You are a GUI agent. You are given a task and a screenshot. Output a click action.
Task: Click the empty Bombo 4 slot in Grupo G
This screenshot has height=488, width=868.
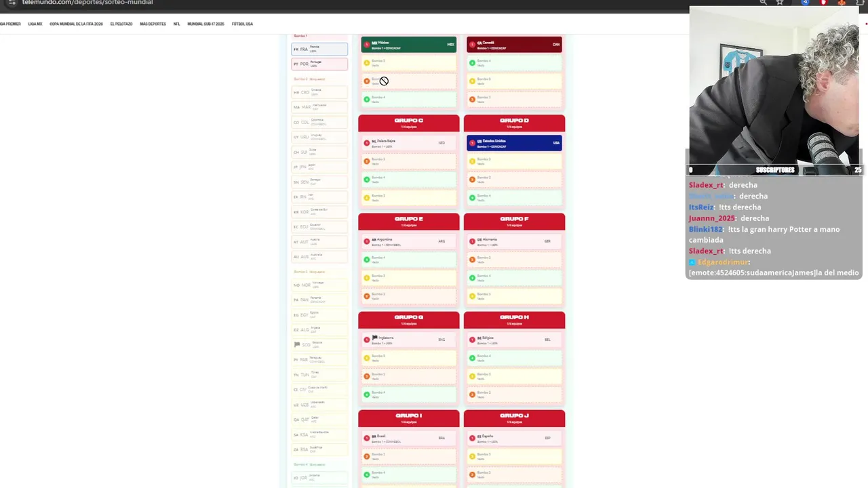point(409,394)
